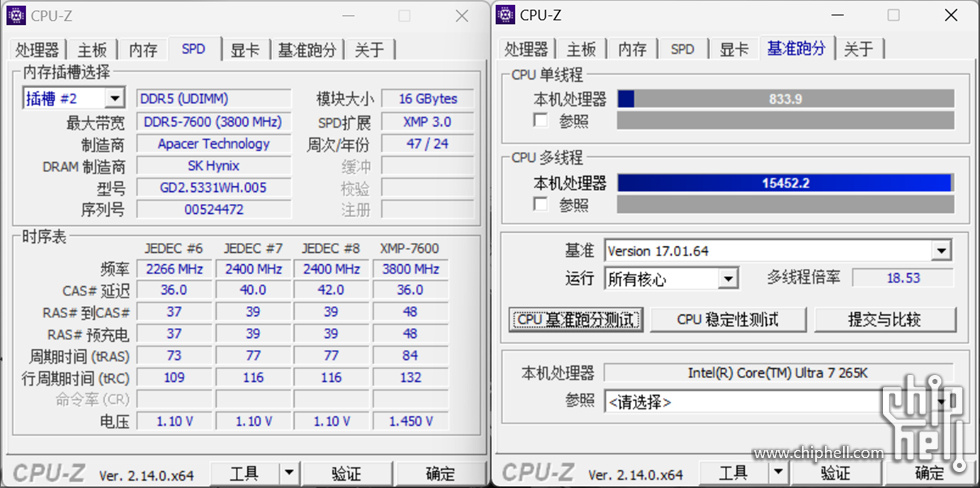
Task: Click DDR5 (UDIMM) memory type field
Action: [x=214, y=99]
